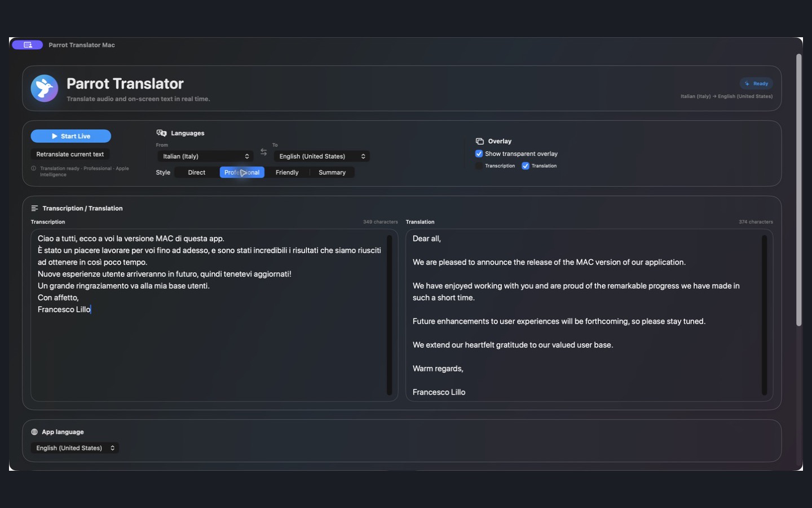This screenshot has width=812, height=508.
Task: Click the Transcription / Translation lines icon
Action: tap(35, 208)
